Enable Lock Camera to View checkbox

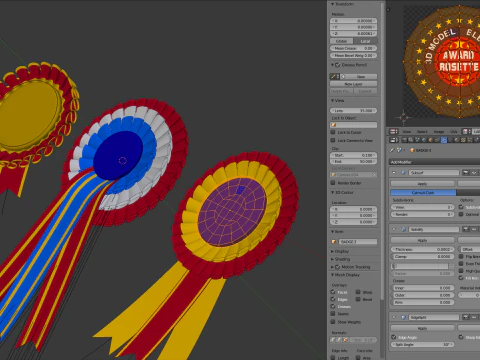coord(333,140)
